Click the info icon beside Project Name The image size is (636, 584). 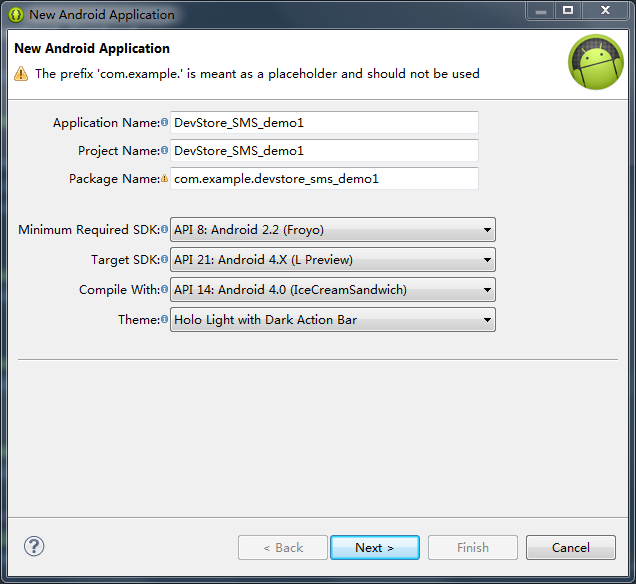click(x=165, y=151)
